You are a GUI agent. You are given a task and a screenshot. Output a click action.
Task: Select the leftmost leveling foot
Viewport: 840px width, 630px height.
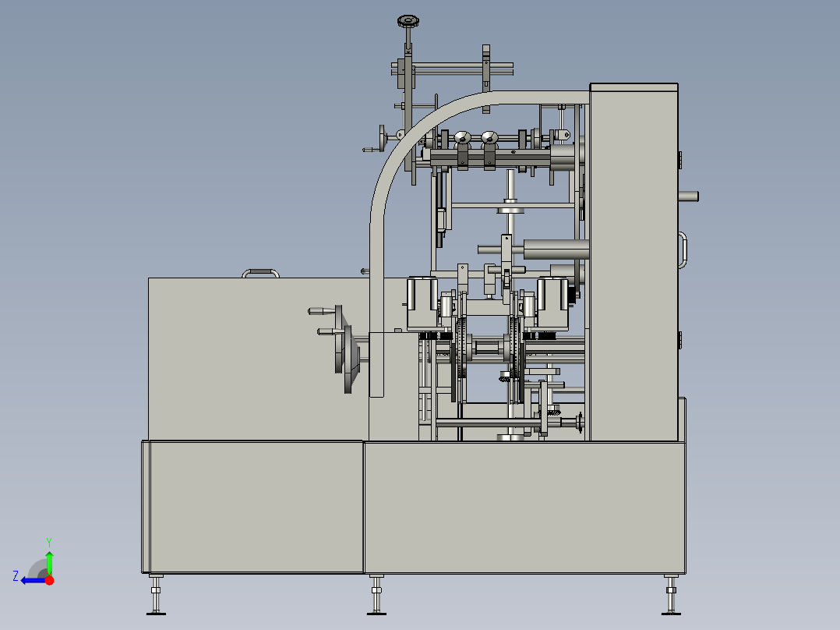pyautogui.click(x=156, y=595)
